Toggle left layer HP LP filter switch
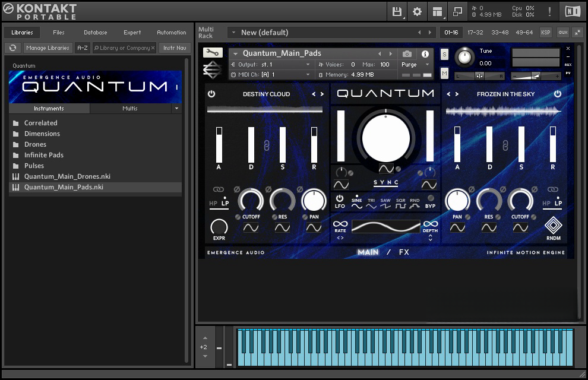Viewport: 588px width, 380px height. (219, 202)
